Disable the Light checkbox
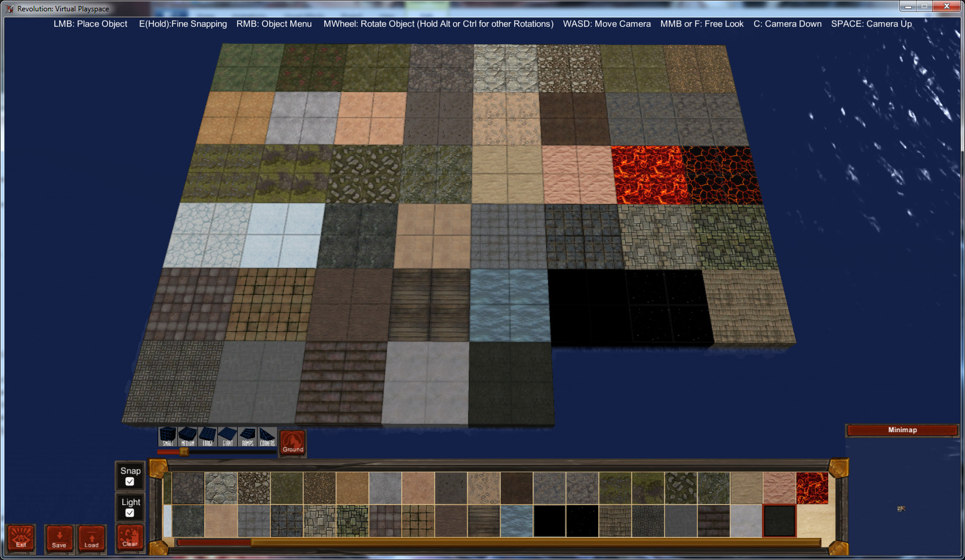The height and width of the screenshot is (560, 965). (x=130, y=511)
